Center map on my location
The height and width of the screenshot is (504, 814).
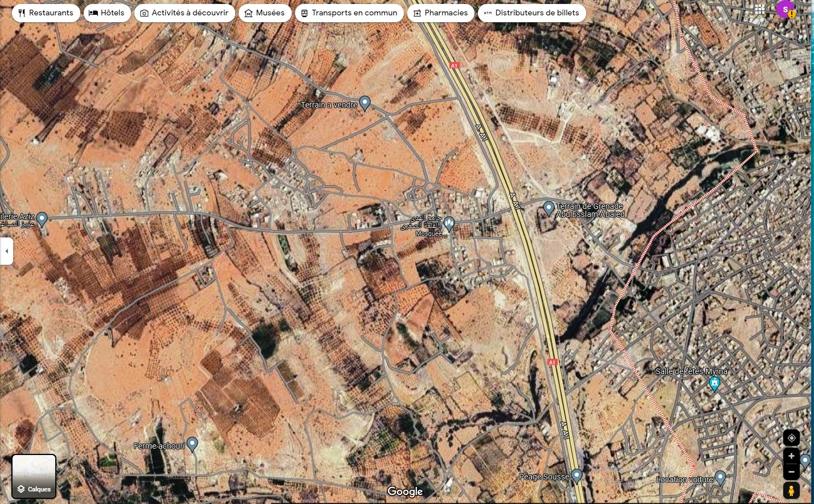click(791, 437)
